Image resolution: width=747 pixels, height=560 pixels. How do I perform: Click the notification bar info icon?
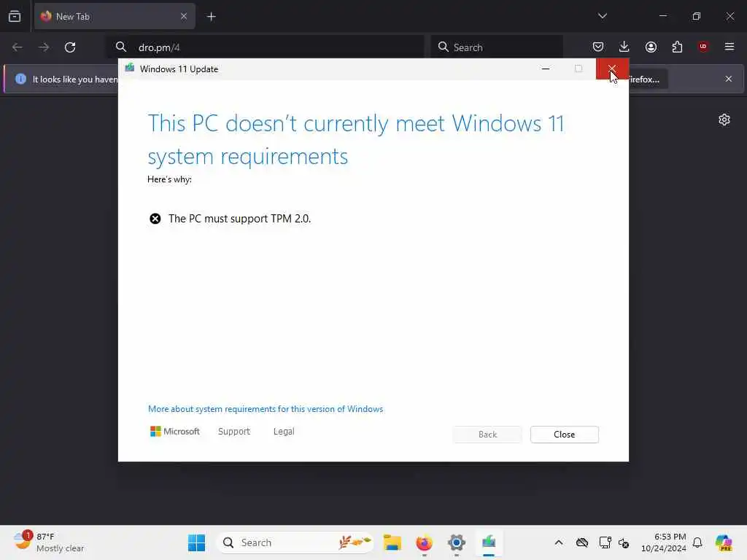20,79
